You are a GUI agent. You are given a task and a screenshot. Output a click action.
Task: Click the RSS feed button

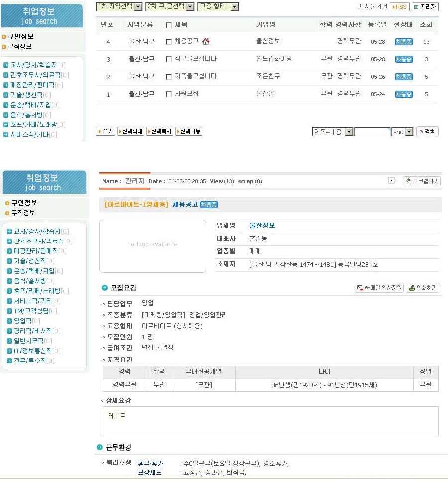tap(399, 7)
